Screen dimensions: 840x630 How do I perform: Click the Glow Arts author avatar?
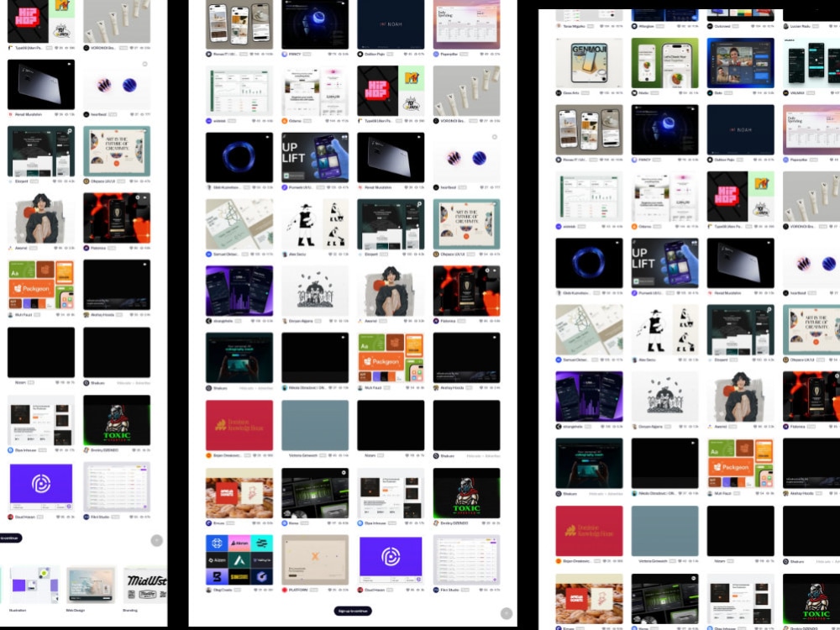click(559, 93)
